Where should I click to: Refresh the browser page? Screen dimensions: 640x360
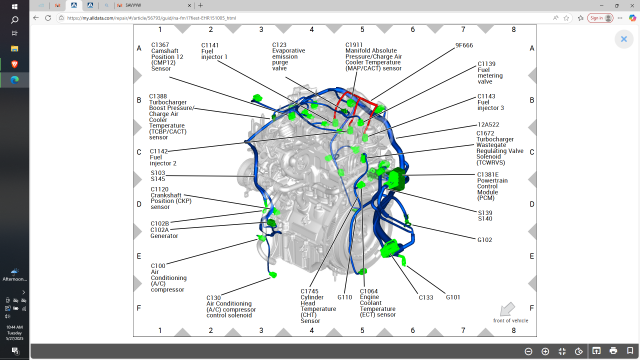point(48,18)
